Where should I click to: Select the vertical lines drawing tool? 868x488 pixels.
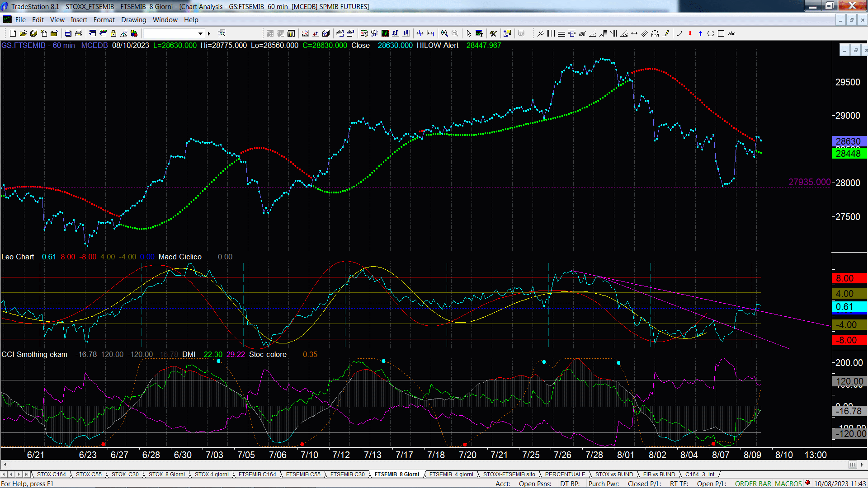point(551,33)
